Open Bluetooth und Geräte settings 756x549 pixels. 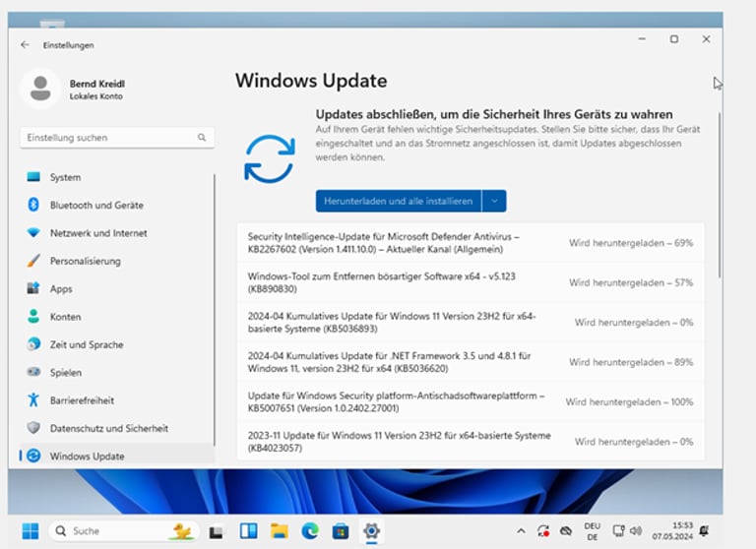(117, 205)
